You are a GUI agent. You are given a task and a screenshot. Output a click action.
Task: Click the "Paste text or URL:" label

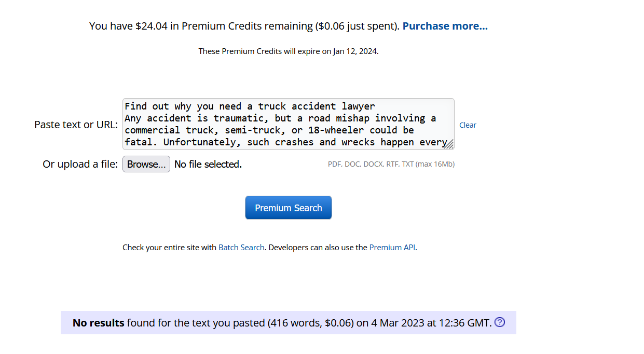pos(76,125)
